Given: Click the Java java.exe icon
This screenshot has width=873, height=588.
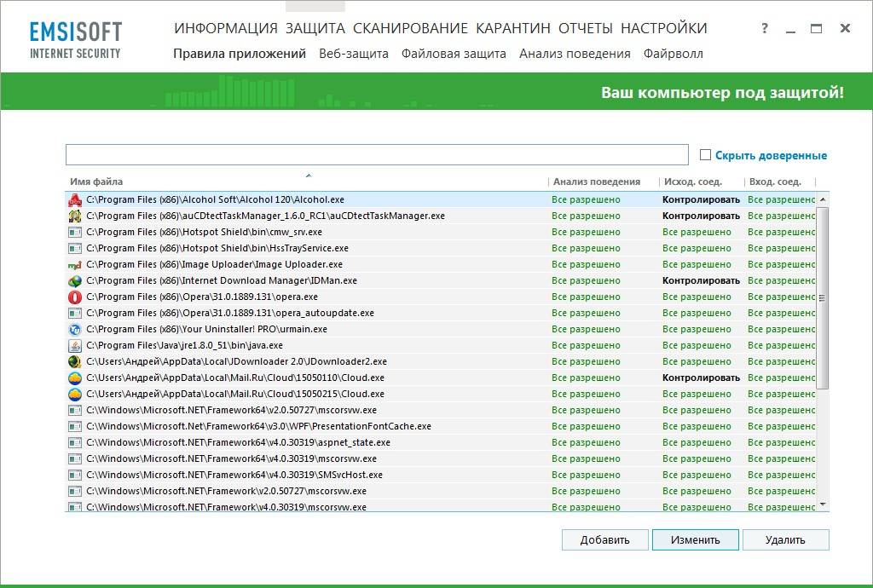Looking at the screenshot, I should click(75, 345).
